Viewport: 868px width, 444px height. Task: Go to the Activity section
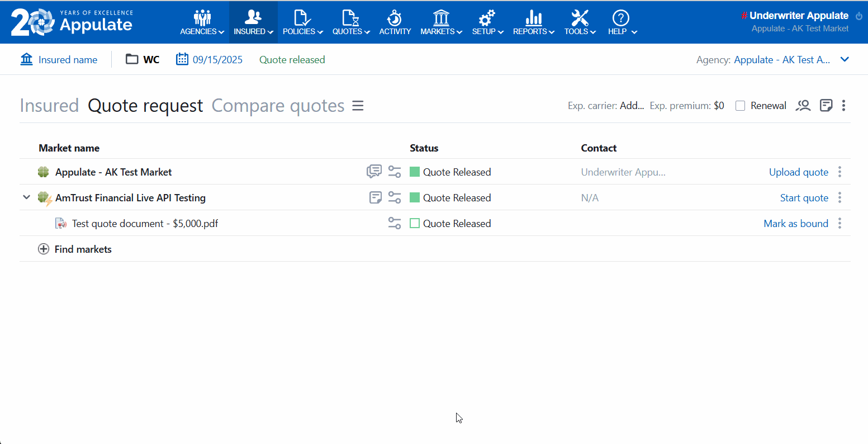point(395,22)
